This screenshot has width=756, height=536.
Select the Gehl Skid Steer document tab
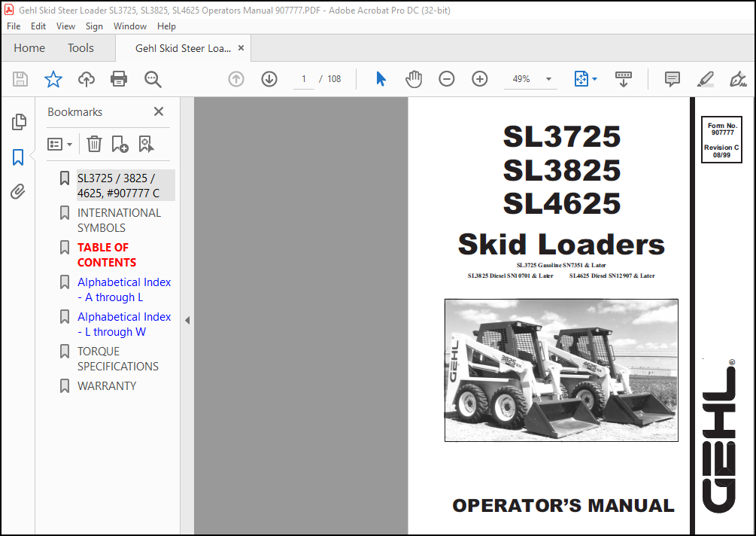(x=183, y=48)
